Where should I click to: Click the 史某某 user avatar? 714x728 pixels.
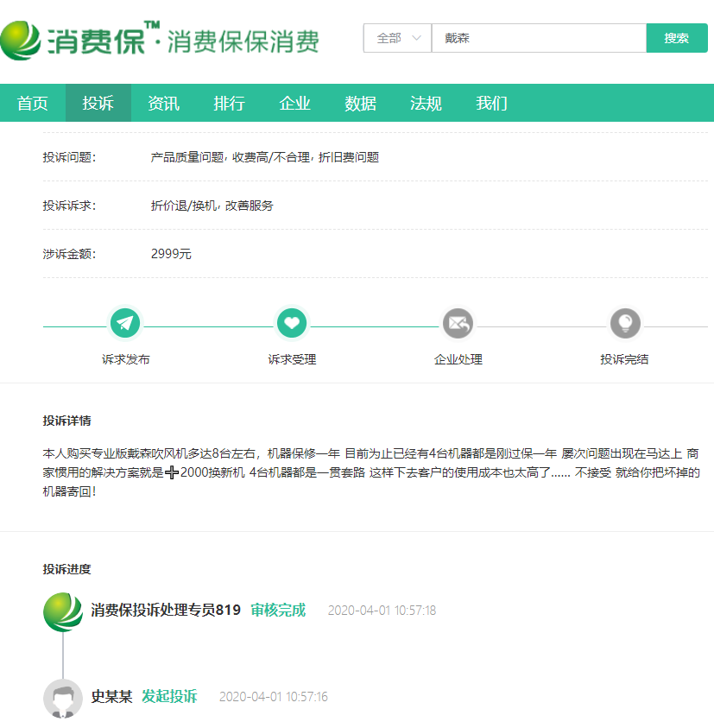click(x=63, y=699)
